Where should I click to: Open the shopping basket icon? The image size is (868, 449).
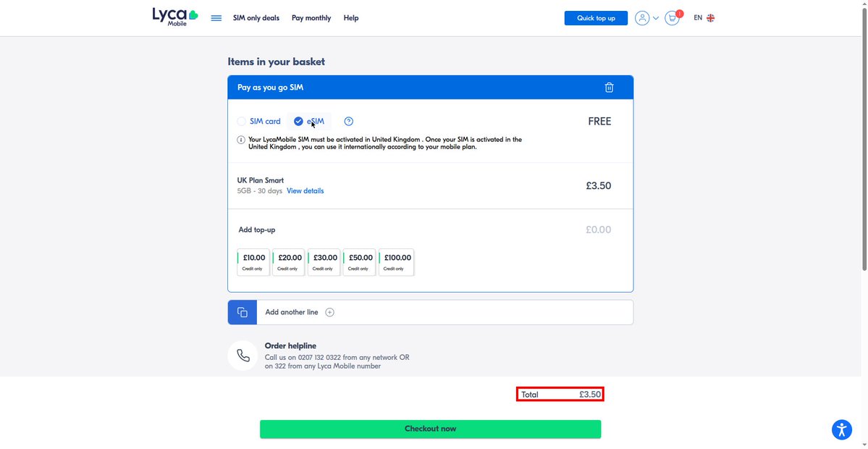coord(672,17)
